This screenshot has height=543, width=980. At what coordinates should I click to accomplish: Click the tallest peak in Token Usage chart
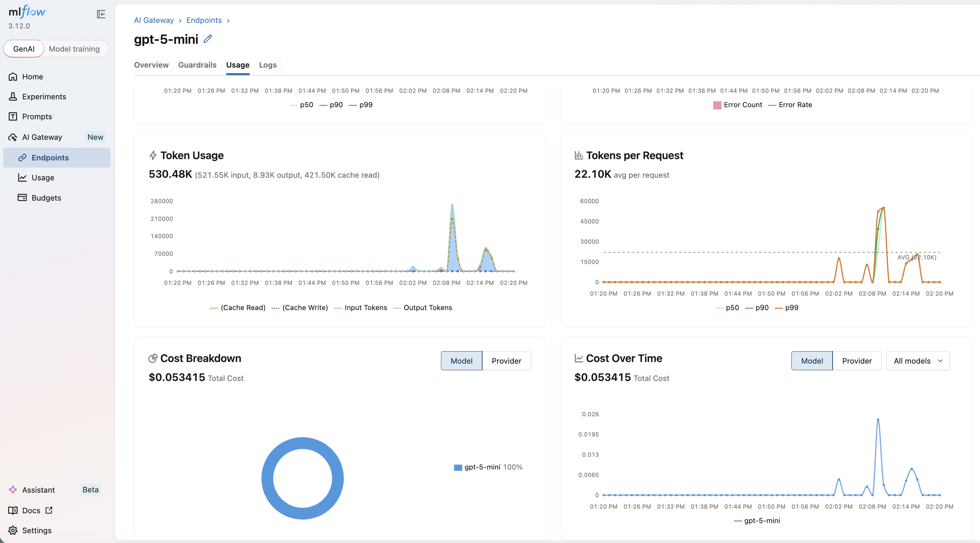[452, 205]
